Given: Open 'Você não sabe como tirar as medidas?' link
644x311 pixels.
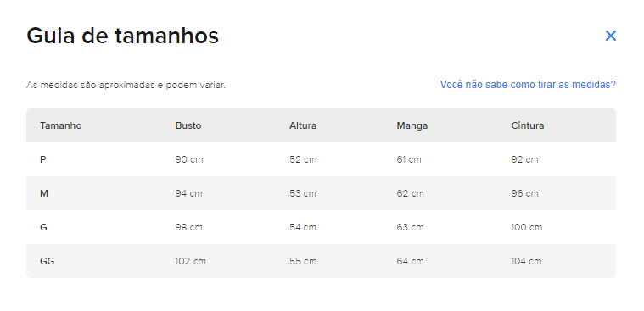Looking at the screenshot, I should [x=528, y=85].
